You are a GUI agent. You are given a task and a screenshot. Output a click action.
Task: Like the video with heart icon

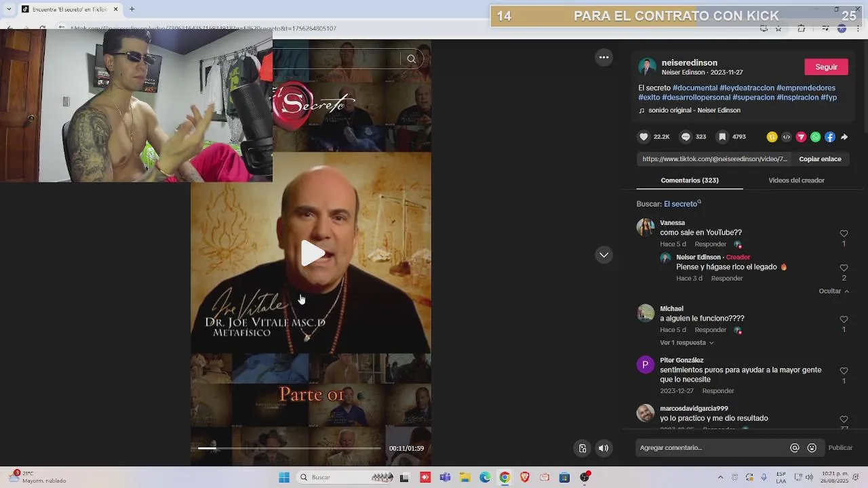pyautogui.click(x=644, y=137)
